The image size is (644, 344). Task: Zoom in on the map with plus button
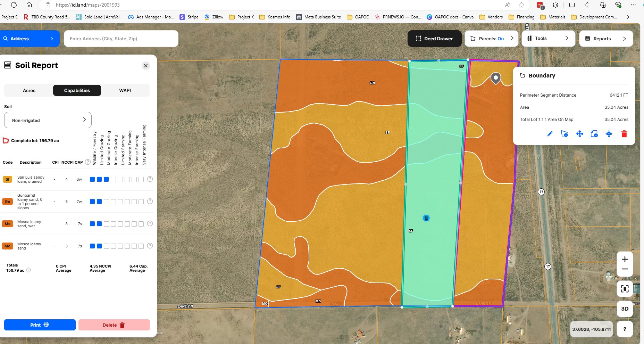(x=625, y=259)
